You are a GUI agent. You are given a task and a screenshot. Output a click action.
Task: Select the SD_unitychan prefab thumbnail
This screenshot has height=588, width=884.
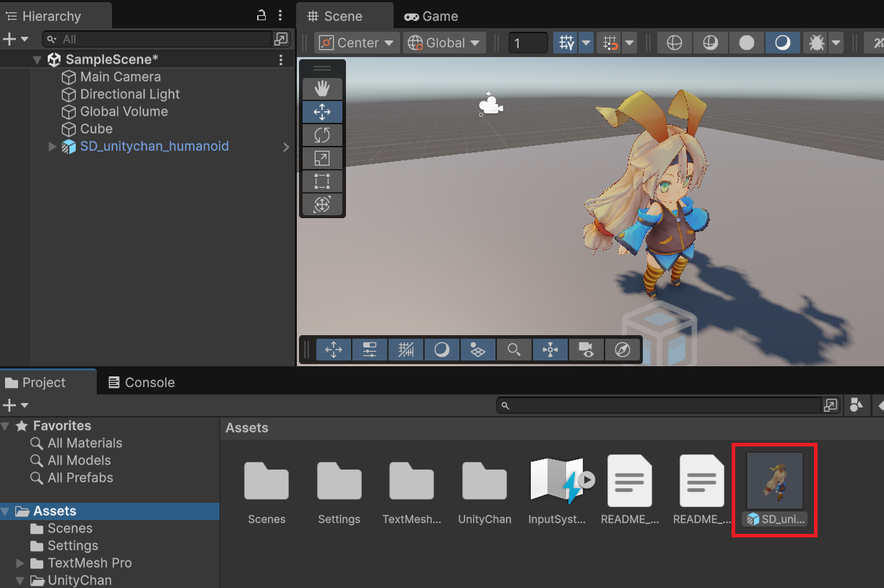774,481
